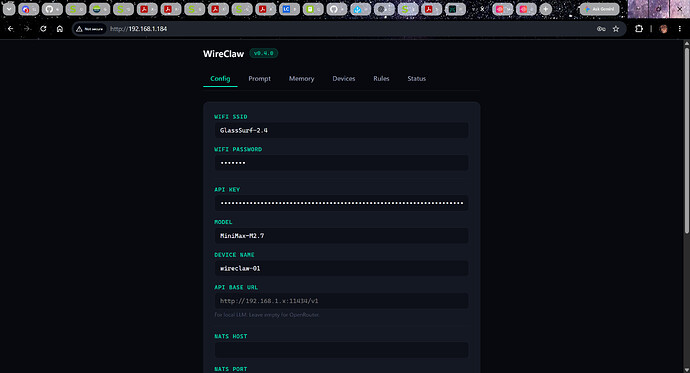Click the v0.4.0 version badge
The height and width of the screenshot is (373, 690).
(x=264, y=53)
